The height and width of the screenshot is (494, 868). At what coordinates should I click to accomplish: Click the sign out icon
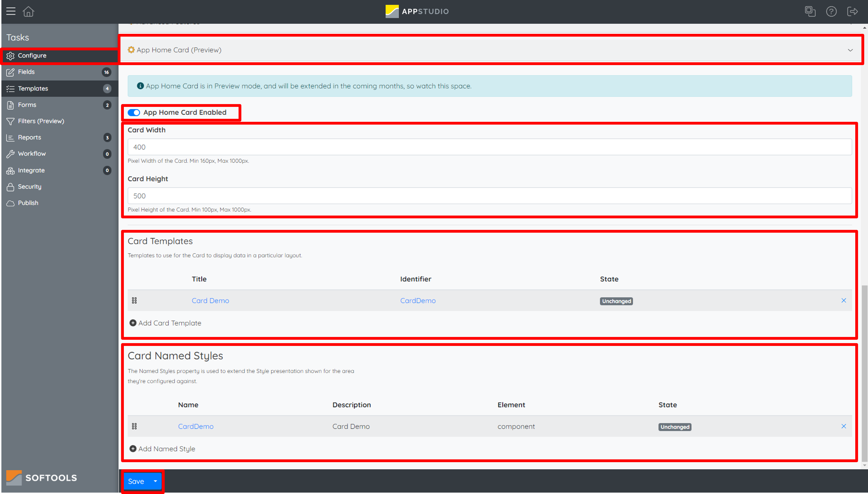point(852,12)
